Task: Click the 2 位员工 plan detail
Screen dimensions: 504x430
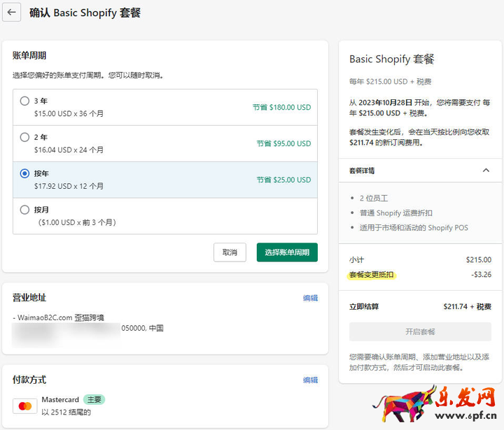Action: point(374,198)
